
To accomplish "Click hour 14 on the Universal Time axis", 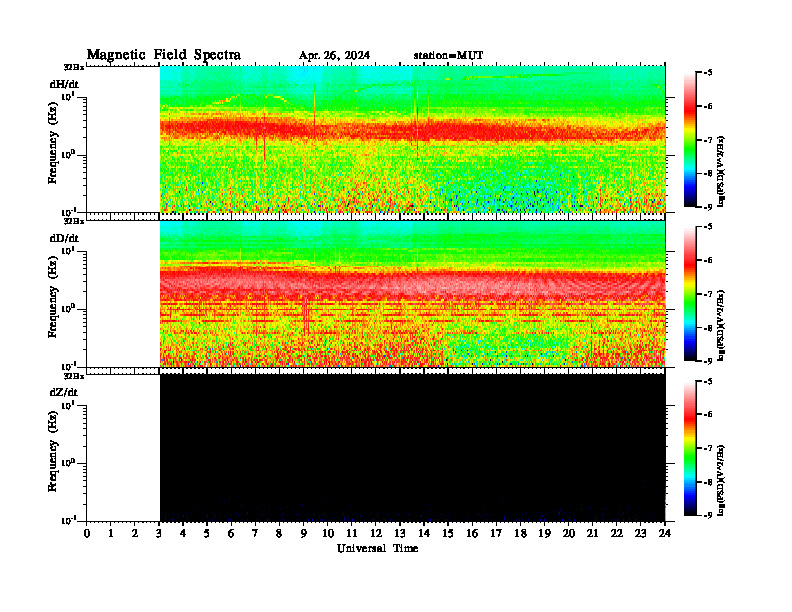I will (424, 533).
